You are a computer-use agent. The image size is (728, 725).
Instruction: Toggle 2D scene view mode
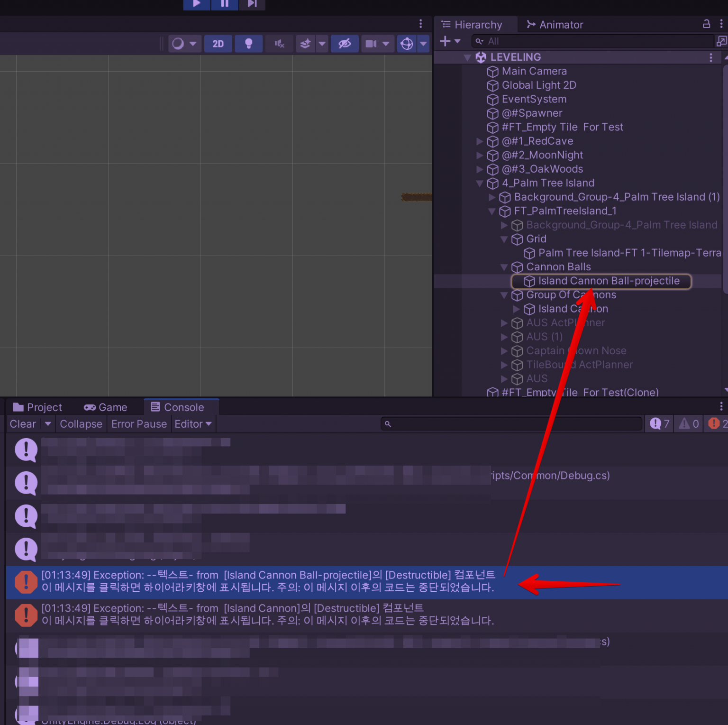point(218,44)
